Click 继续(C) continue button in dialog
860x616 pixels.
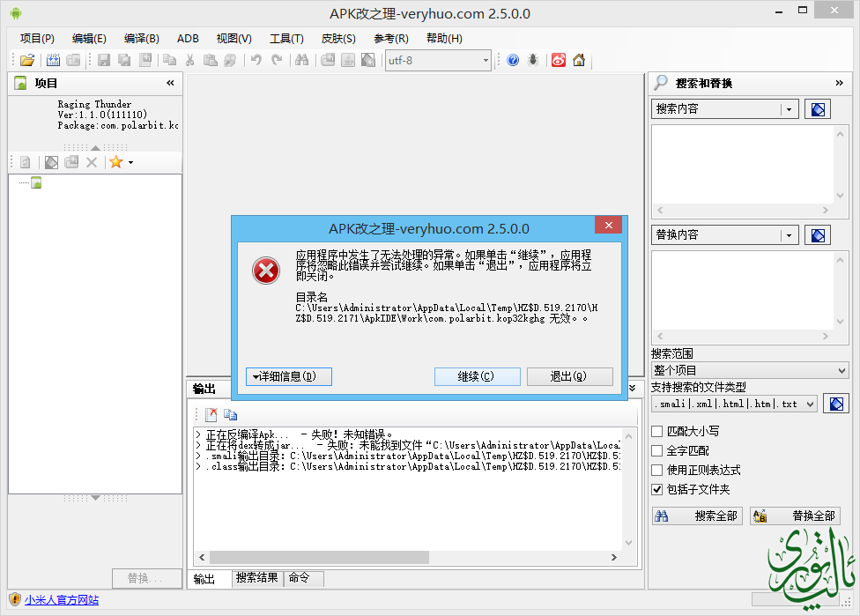point(478,376)
